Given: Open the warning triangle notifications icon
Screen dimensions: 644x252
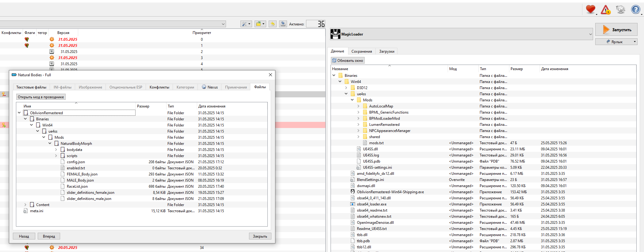Looking at the screenshot, I should 605,10.
